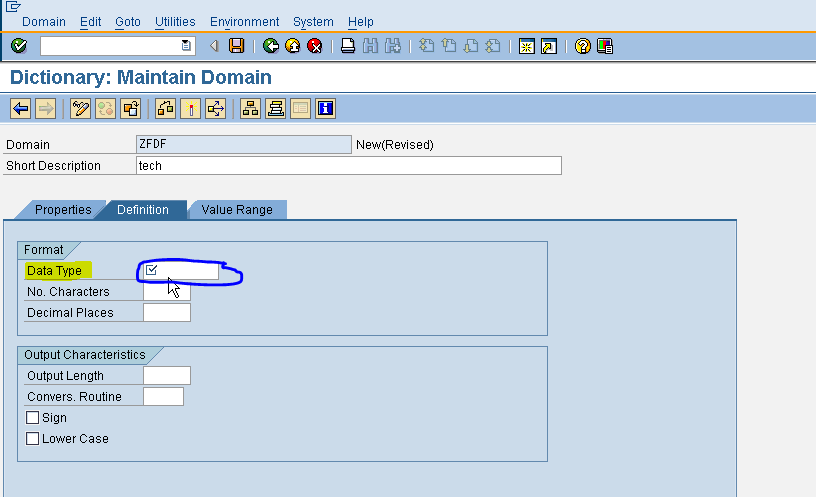Click the Check syntax icon
This screenshot has height=497, width=816.
[x=165, y=109]
